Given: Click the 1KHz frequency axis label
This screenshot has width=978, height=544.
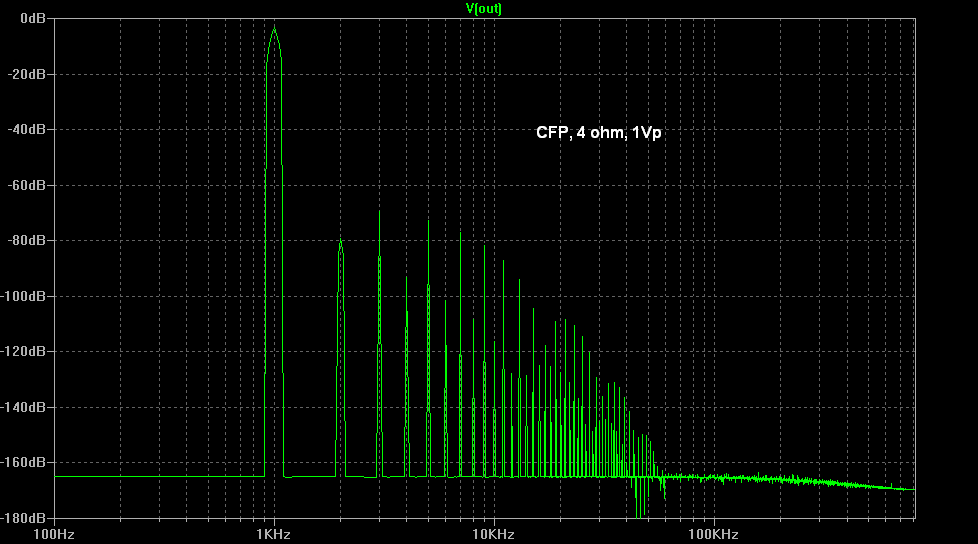Looking at the screenshot, I should 273,535.
